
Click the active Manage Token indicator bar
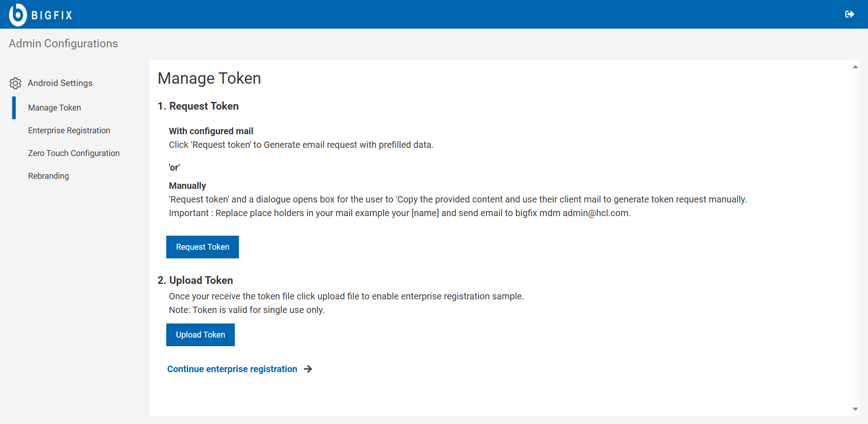point(13,107)
